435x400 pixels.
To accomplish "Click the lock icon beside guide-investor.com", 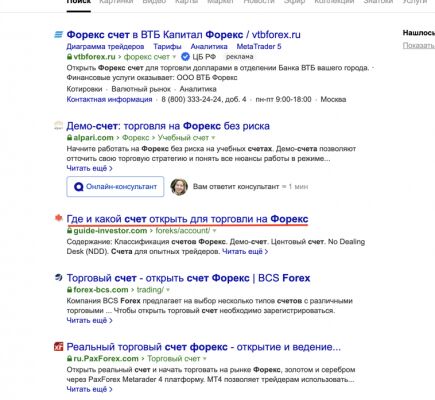I will [69, 231].
